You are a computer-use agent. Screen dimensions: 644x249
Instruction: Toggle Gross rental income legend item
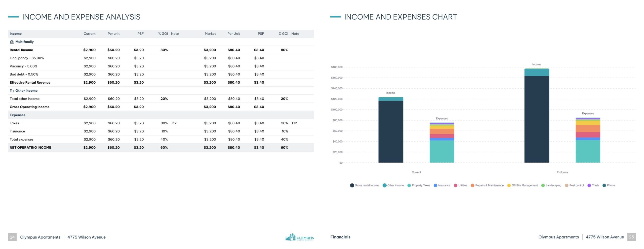365,186
